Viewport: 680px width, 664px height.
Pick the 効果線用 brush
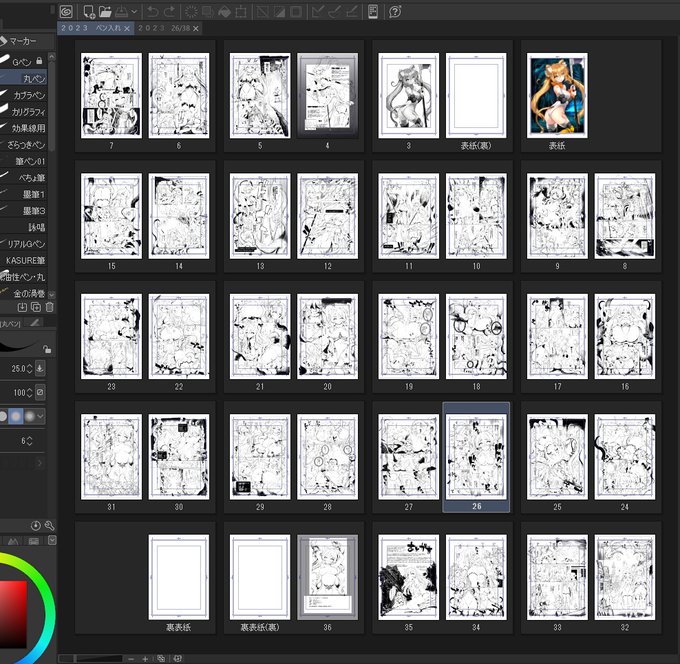23,128
